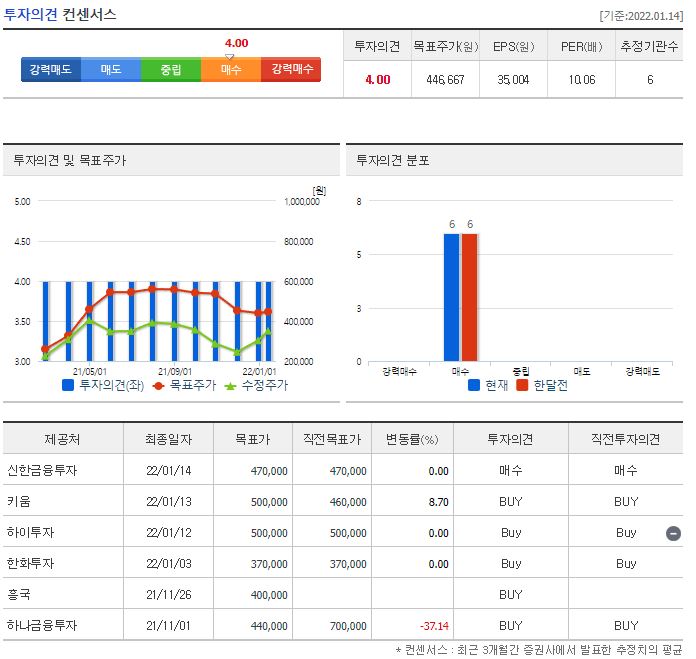Select the 한화투자 provider name

(30, 564)
